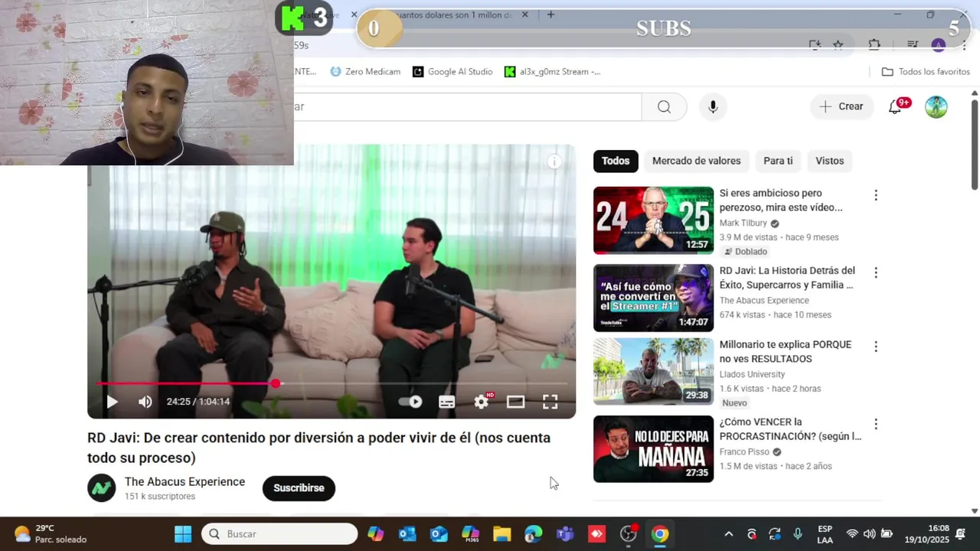980x551 pixels.
Task: Expand hidden system tray icons chevron
Action: coord(728,534)
